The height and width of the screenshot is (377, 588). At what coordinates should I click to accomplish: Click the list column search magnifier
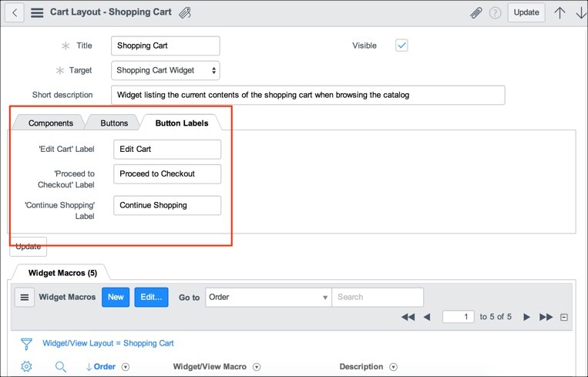click(61, 367)
